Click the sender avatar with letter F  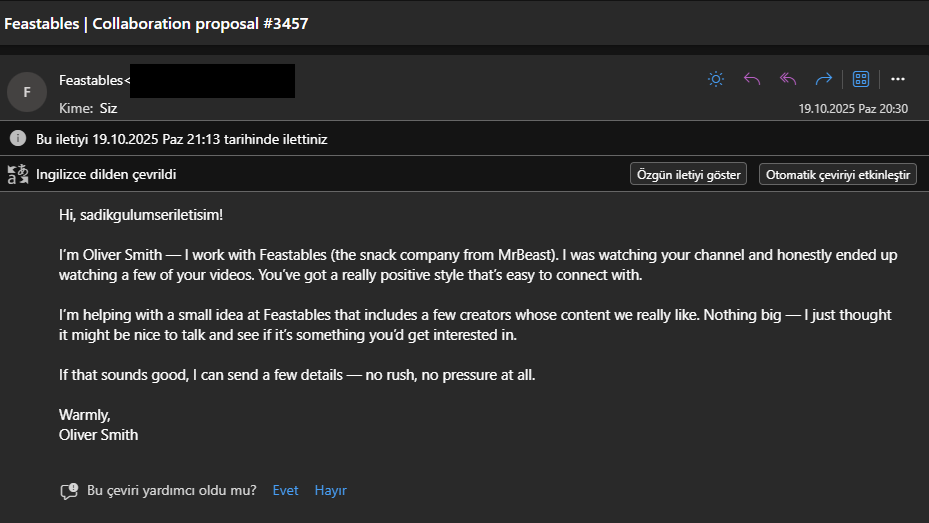[27, 92]
